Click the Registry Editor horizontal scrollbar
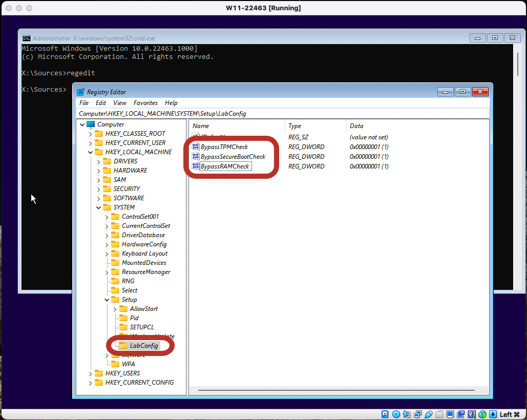Viewport: 527px width, 420px height. coord(336,390)
